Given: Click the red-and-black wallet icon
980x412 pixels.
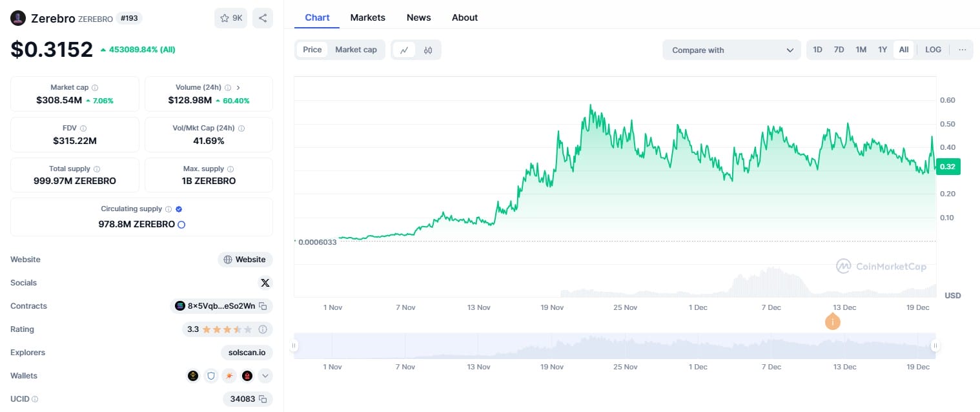Looking at the screenshot, I should coord(247,376).
